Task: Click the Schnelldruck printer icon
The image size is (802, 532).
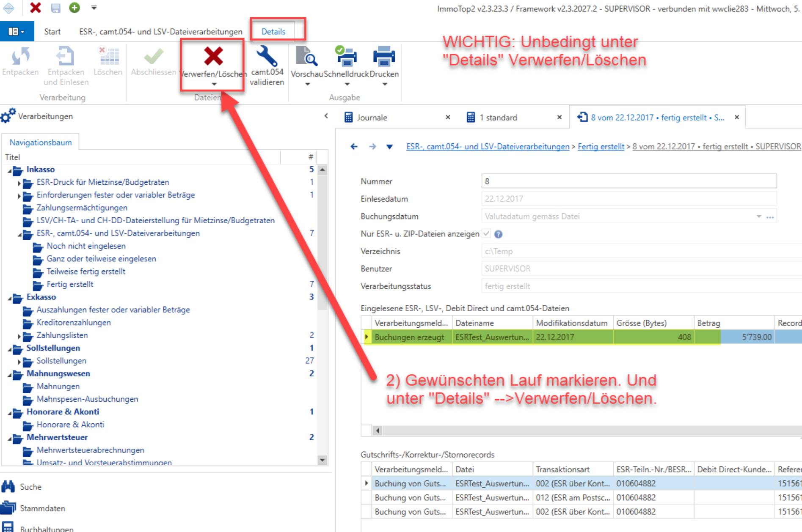Action: click(x=346, y=56)
